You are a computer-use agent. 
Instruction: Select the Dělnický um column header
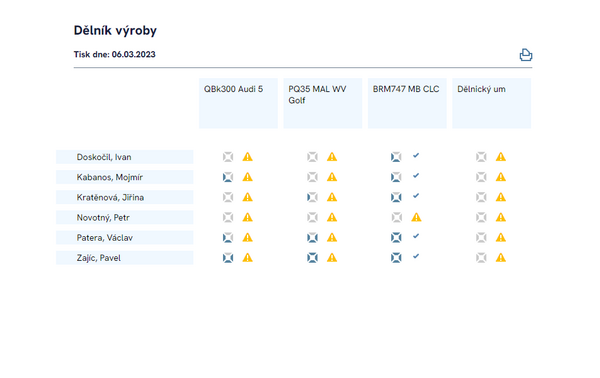[x=492, y=103]
